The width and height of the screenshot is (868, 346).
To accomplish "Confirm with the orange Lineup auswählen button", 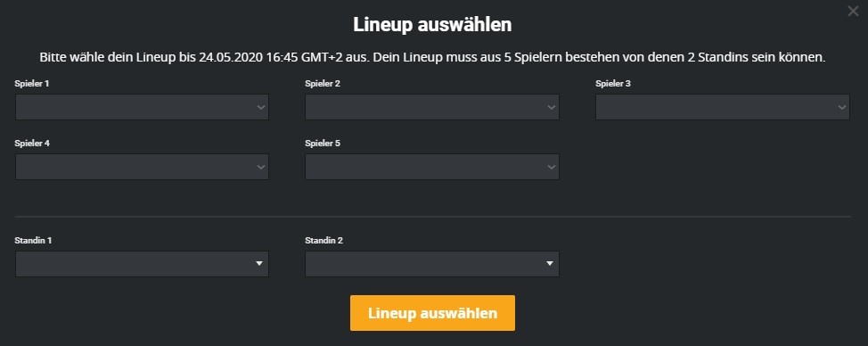I will click(x=432, y=313).
